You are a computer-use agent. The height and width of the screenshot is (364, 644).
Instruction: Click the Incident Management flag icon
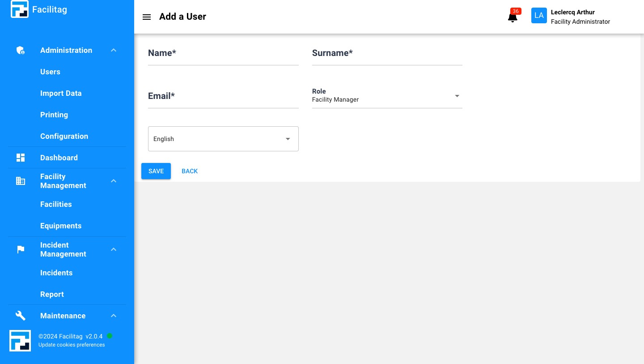tap(21, 249)
